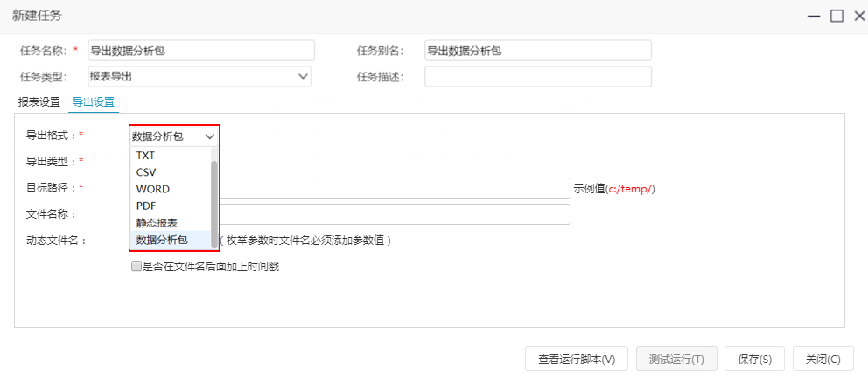868x384 pixels.
Task: Switch to 报表设置 tab
Action: [38, 101]
